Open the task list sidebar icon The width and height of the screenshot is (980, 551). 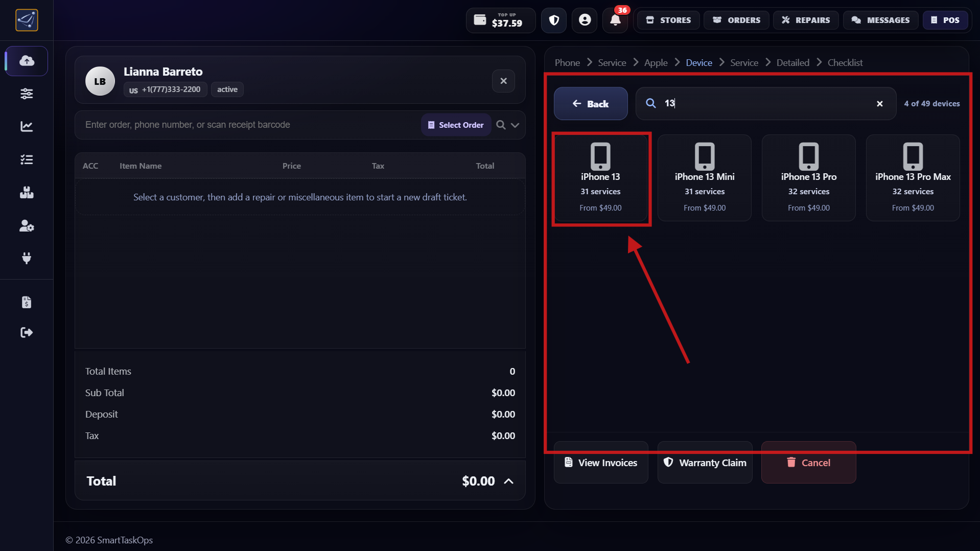click(x=27, y=159)
